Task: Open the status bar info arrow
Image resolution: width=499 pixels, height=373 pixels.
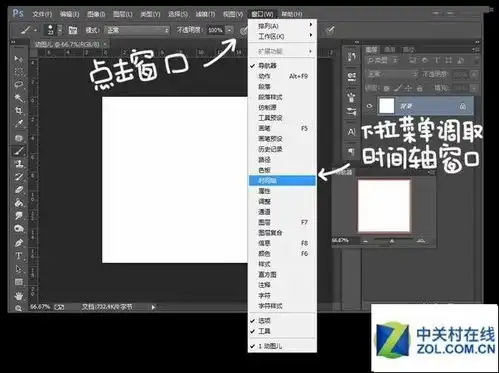Action: (153, 307)
